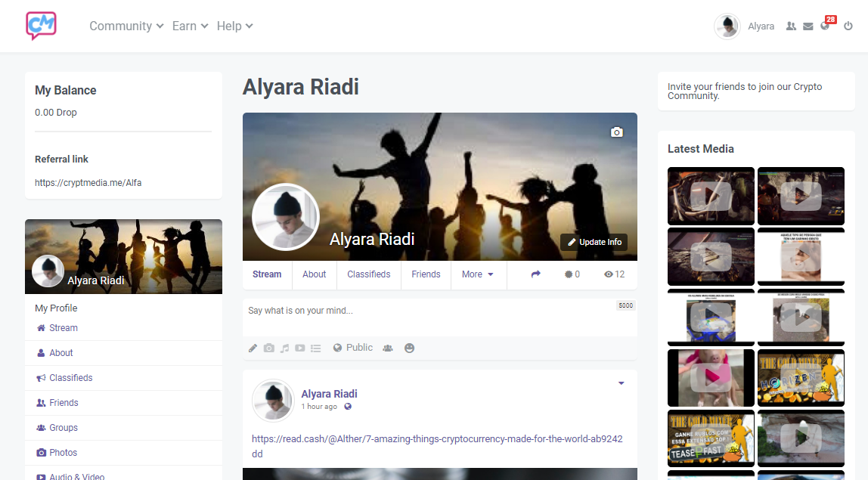Open notifications globe with 28 badge

point(826,25)
